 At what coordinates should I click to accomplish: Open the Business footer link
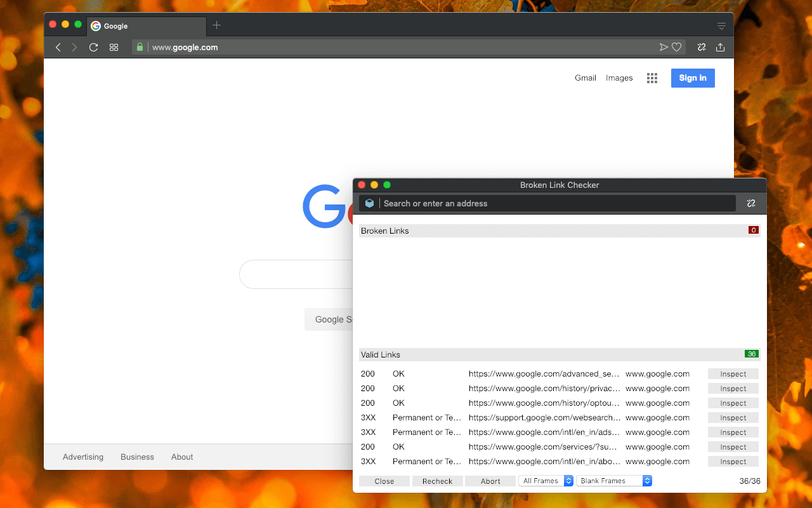137,457
